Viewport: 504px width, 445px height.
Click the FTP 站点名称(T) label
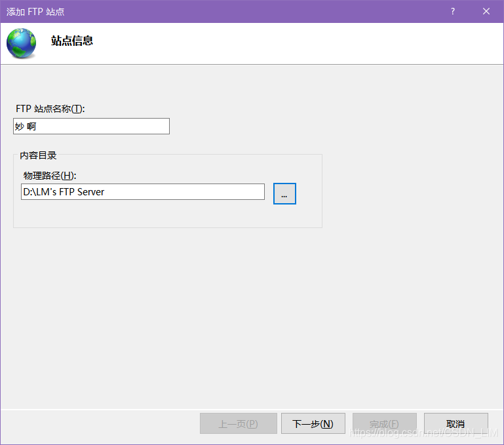point(50,109)
